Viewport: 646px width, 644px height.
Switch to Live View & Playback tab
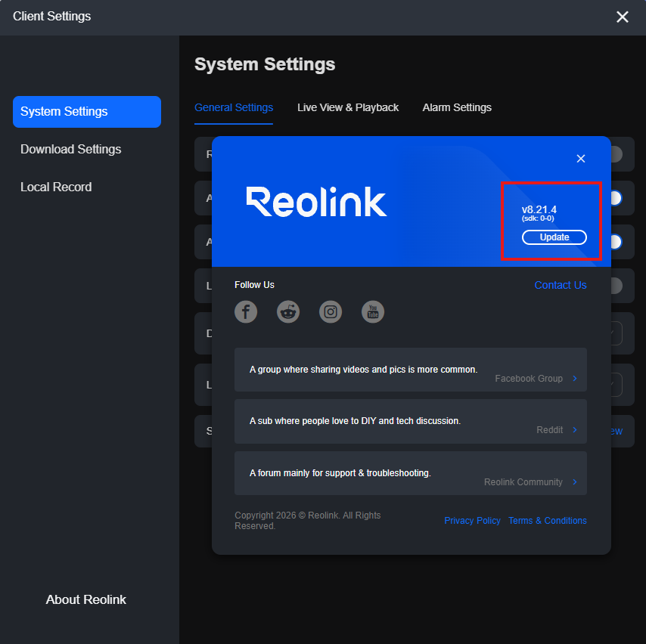348,107
